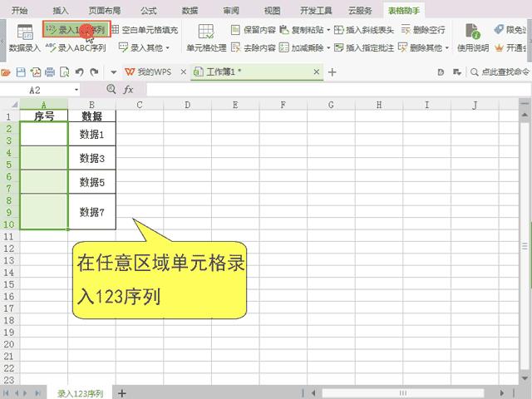Close the 工作簿1 document tab
Image resolution: width=532 pixels, height=399 pixels.
pos(316,72)
